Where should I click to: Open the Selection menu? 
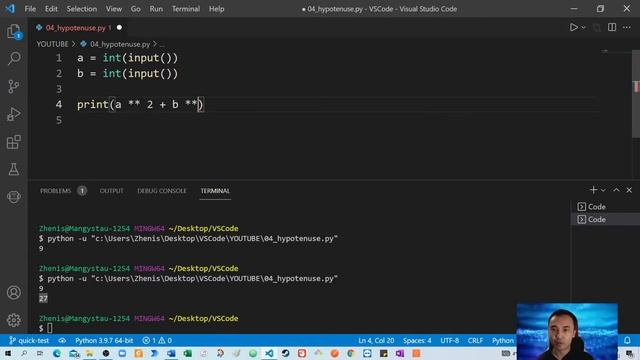(x=82, y=9)
